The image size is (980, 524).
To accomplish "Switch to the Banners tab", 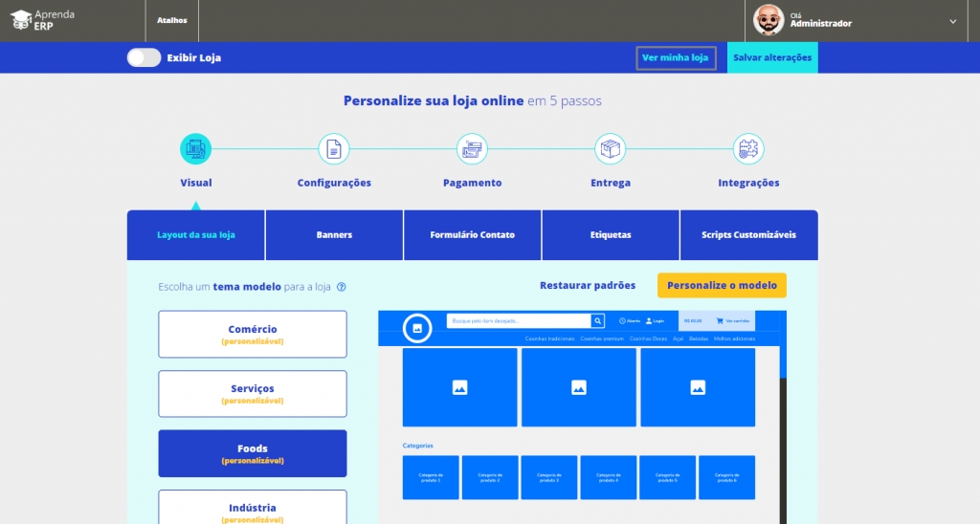I will (x=334, y=235).
